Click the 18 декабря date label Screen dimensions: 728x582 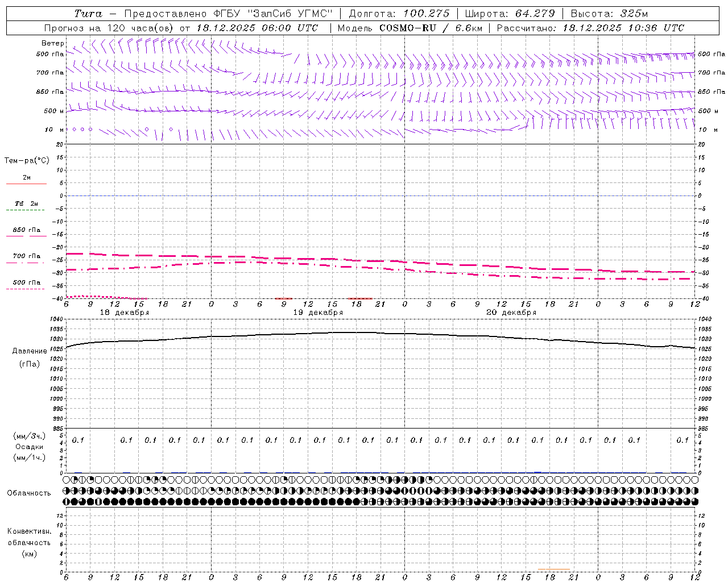(125, 313)
